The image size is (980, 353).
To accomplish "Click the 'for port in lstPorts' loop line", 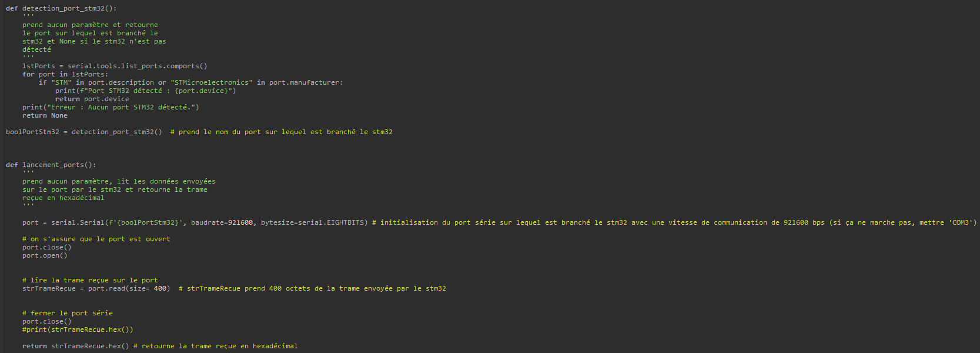I will pyautogui.click(x=65, y=74).
